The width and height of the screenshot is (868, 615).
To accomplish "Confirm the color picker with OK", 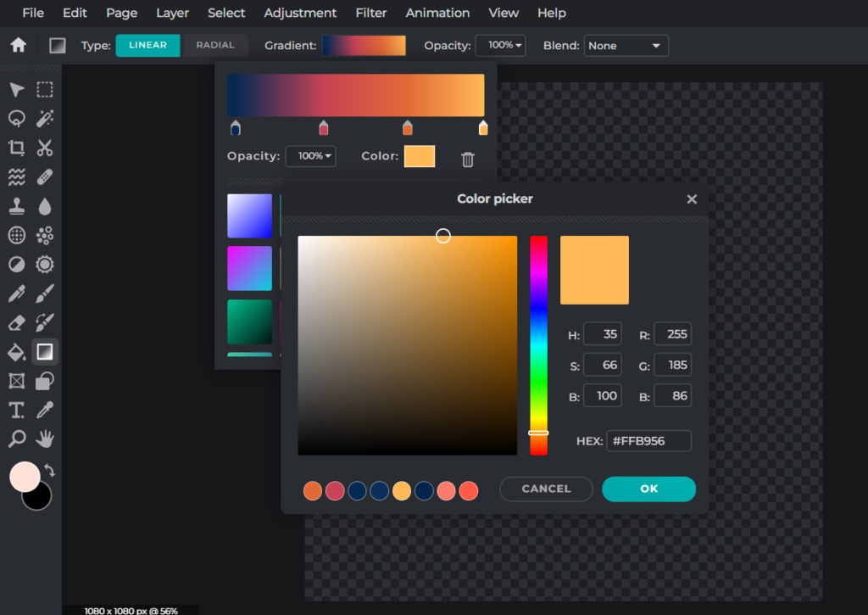I will point(648,489).
